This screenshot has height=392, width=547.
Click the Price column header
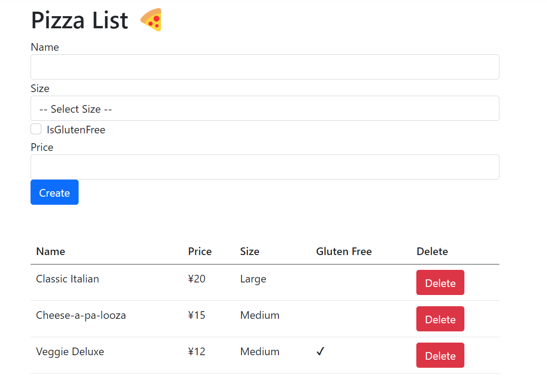click(200, 251)
